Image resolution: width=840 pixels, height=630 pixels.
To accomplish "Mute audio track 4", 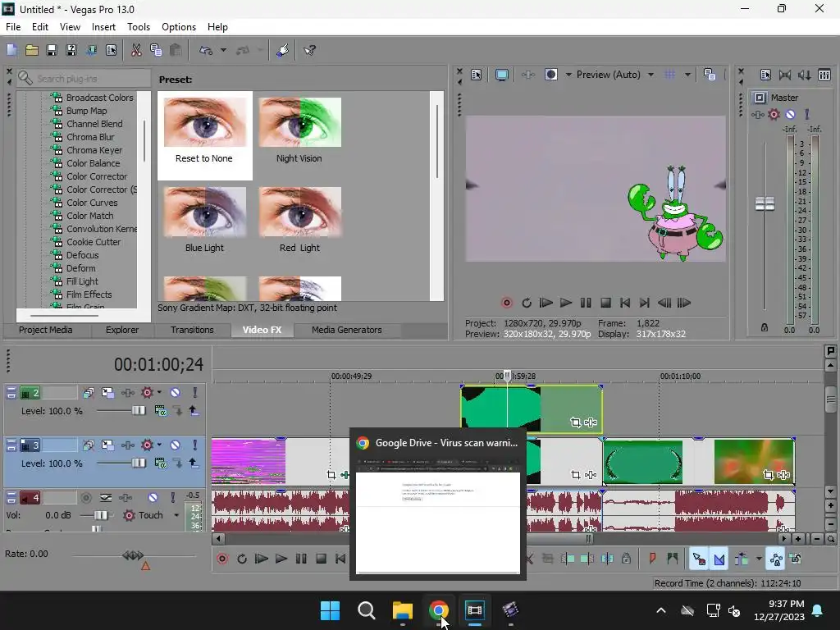I will coord(153,498).
